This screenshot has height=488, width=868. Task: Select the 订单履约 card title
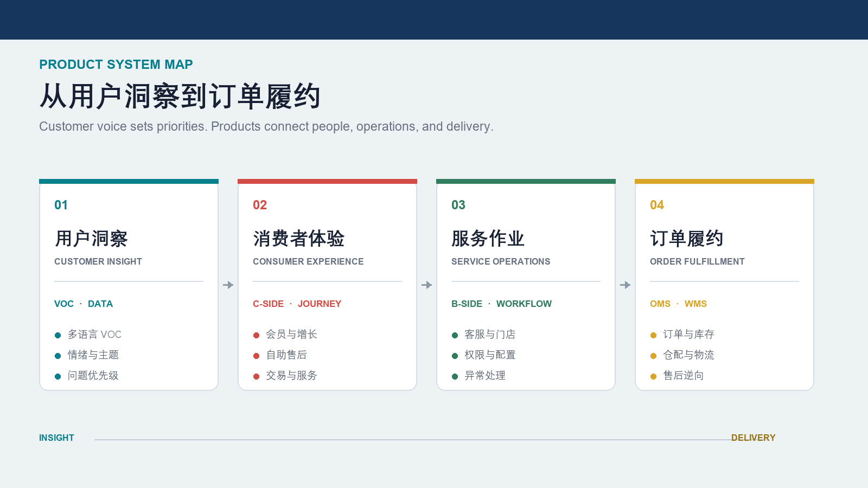pos(687,238)
